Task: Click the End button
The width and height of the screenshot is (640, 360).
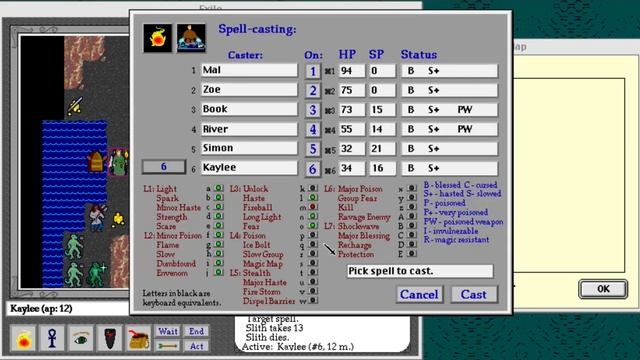Action: [x=196, y=331]
